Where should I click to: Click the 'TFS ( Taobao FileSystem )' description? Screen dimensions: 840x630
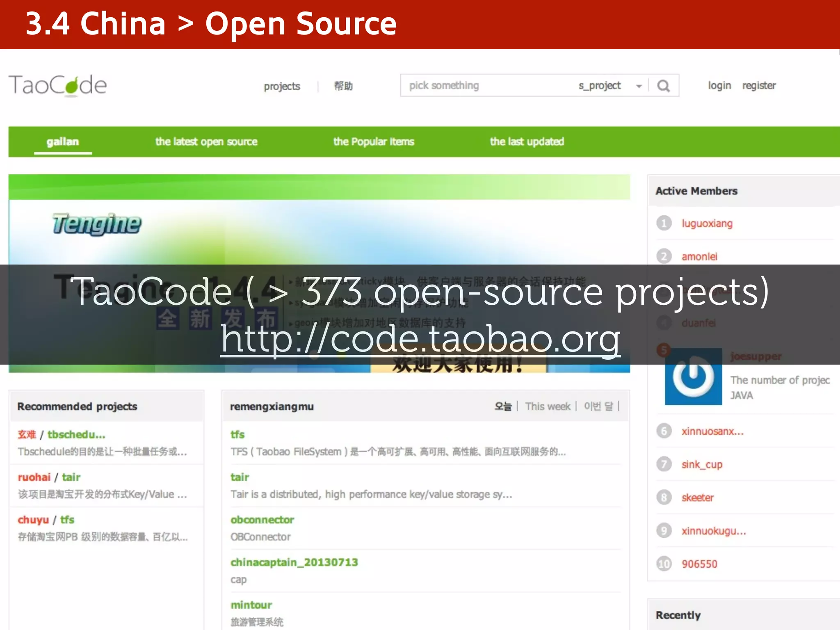tap(398, 452)
